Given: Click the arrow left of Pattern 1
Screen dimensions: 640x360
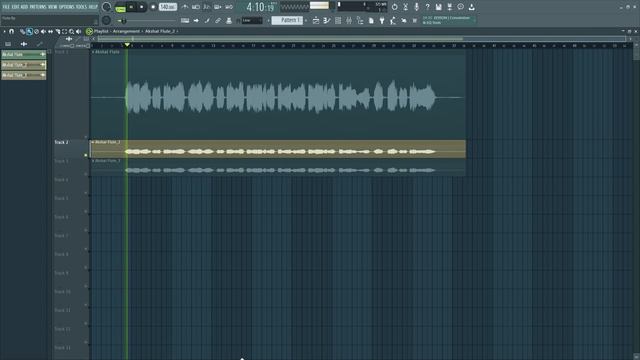Looking at the screenshot, I should 269,20.
